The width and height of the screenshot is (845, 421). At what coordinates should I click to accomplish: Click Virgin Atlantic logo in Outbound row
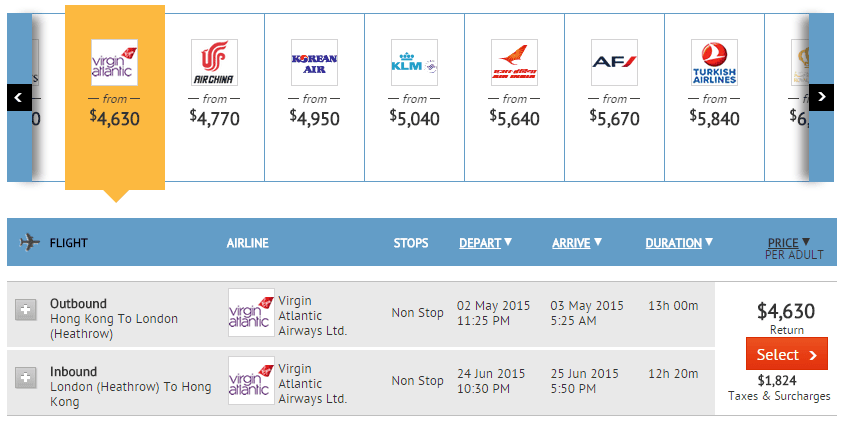tap(251, 312)
